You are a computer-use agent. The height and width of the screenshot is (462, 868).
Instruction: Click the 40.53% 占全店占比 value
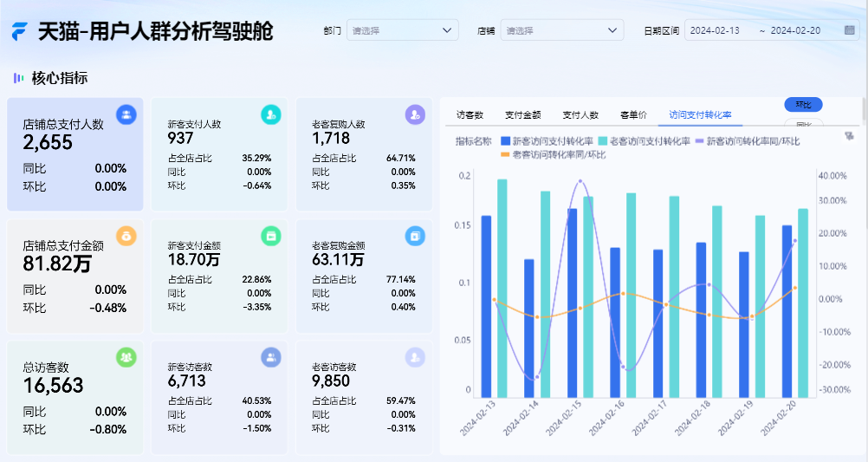pyautogui.click(x=256, y=401)
